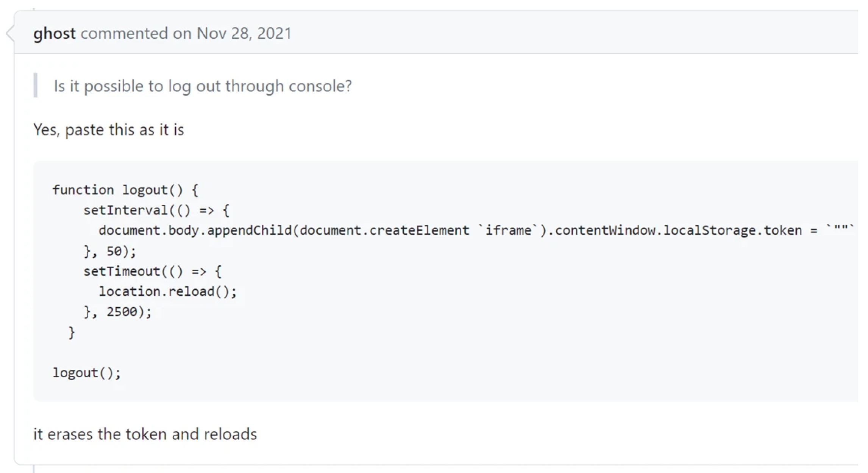
Task: Click the setTimeout line in the code
Action: coord(152,271)
